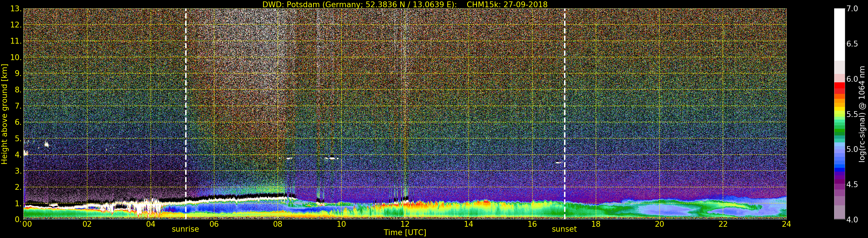Click the "0." tick on the height axis
This screenshot has height=238, width=868.
click(x=18, y=219)
